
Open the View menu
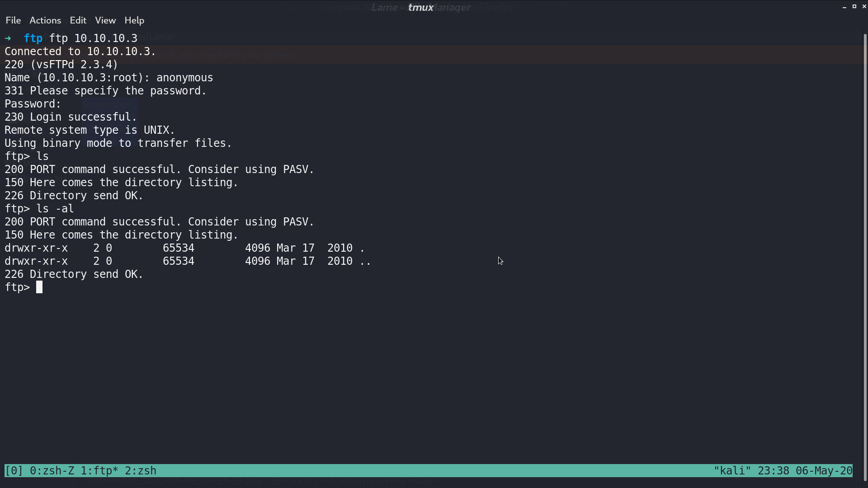tap(105, 20)
